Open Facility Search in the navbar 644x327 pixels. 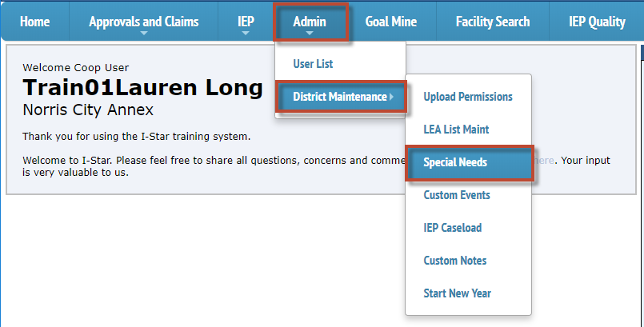coord(493,22)
